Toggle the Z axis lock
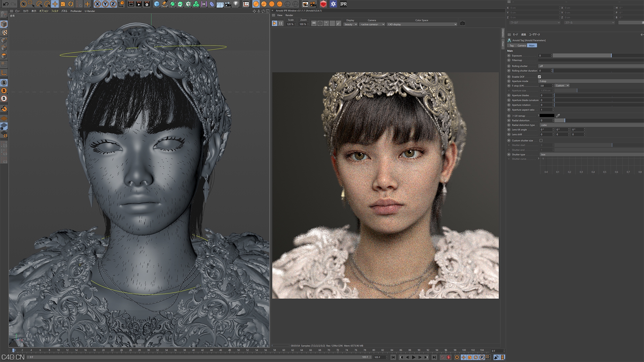 [113, 4]
